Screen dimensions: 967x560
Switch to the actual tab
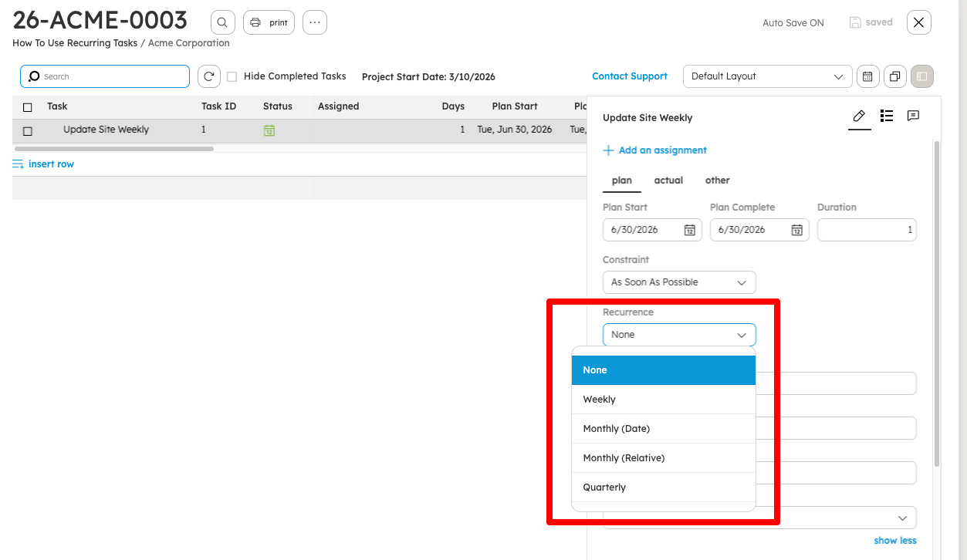[668, 180]
